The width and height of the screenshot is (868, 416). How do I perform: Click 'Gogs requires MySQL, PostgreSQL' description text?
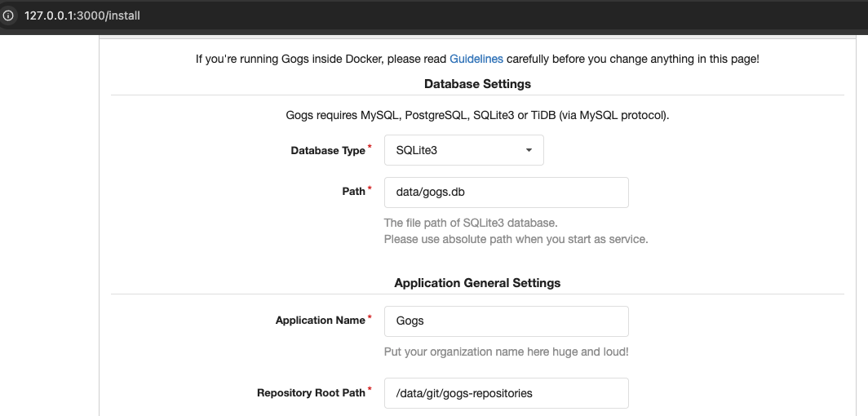(477, 116)
